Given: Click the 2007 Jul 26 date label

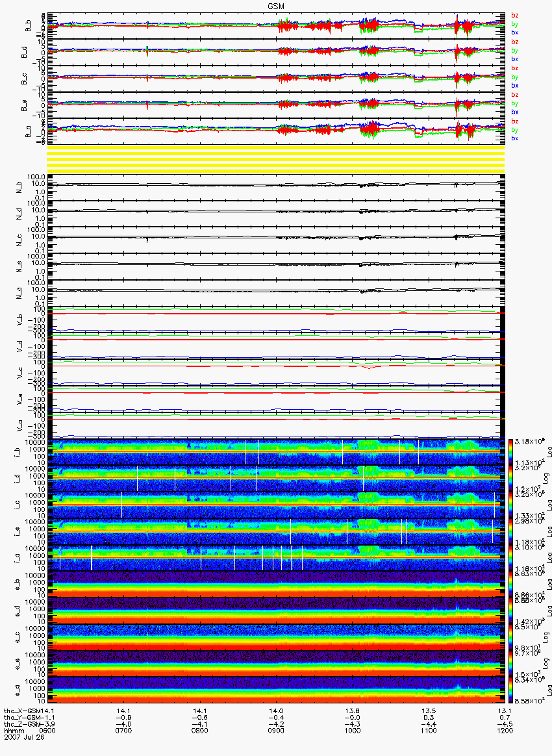Looking at the screenshot, I should [x=24, y=737].
